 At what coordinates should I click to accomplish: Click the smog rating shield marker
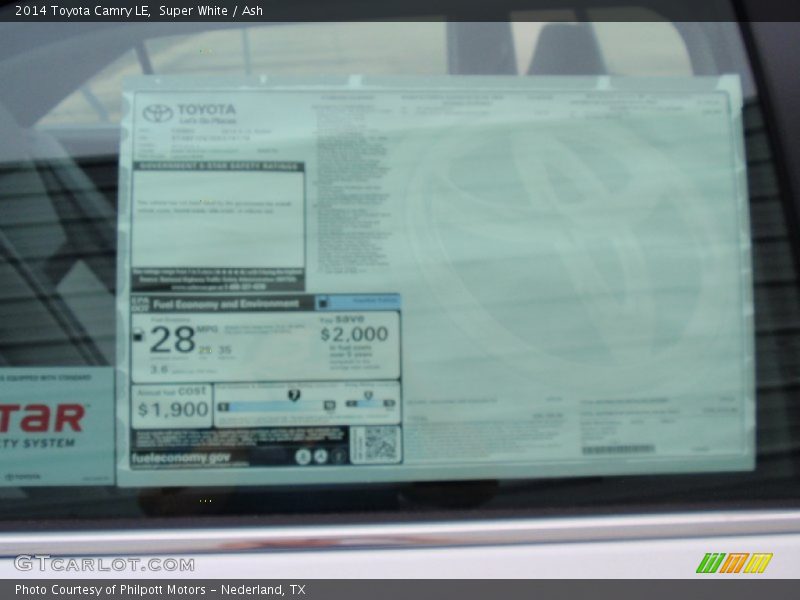coord(366,394)
